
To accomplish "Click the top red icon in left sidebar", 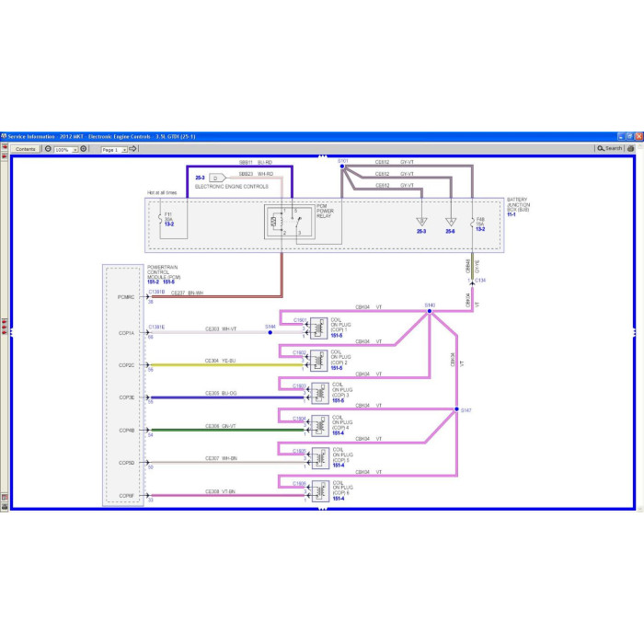I will [x=5, y=147].
